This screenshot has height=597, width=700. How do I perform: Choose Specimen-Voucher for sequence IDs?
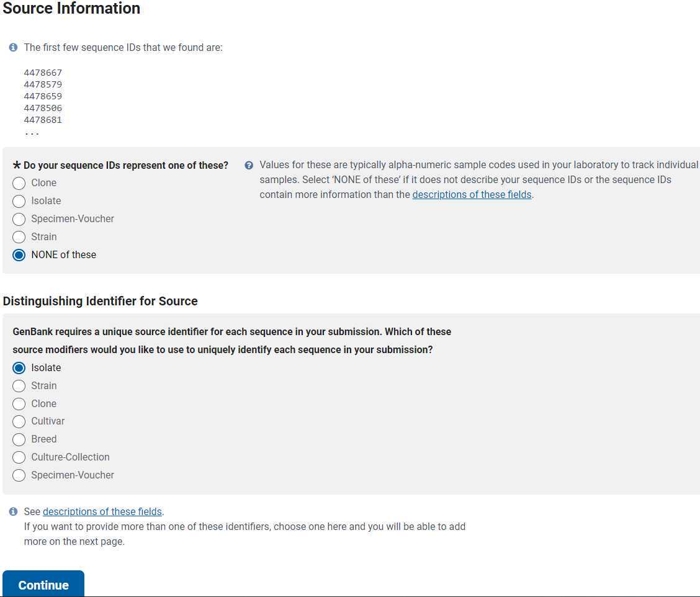[x=19, y=219]
